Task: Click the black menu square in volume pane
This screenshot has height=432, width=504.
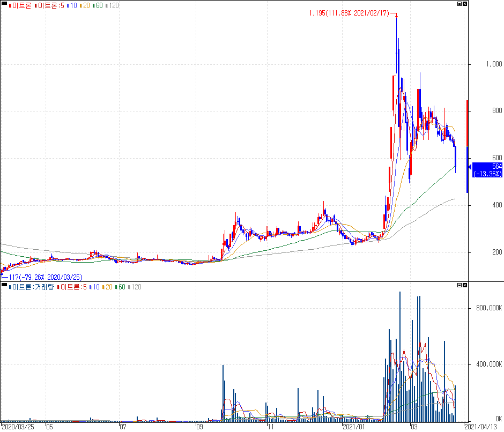Action: click(4, 285)
